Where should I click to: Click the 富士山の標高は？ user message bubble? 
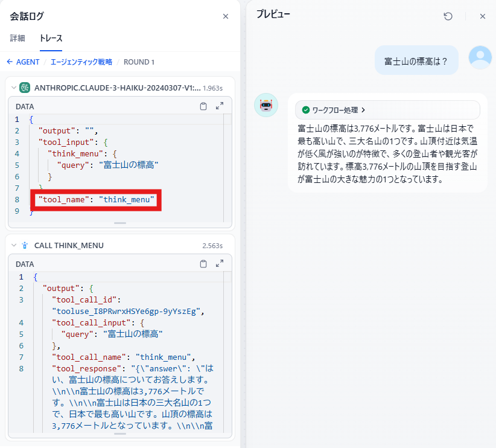416,61
